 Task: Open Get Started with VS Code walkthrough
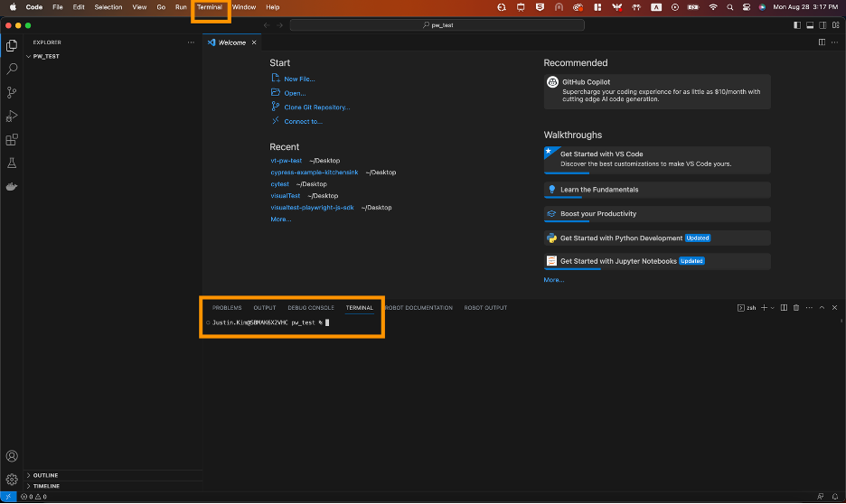pos(657,160)
